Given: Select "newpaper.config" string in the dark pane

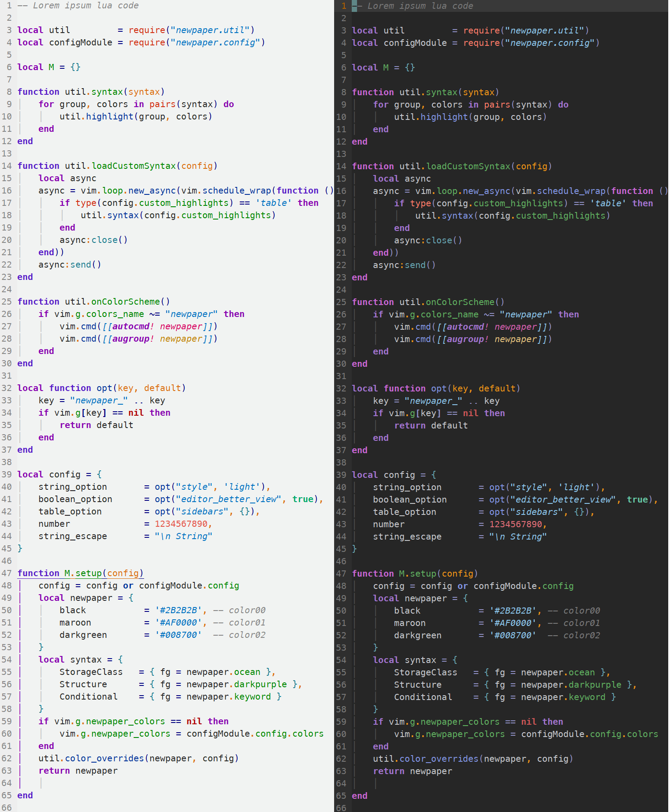Looking at the screenshot, I should tap(550, 43).
